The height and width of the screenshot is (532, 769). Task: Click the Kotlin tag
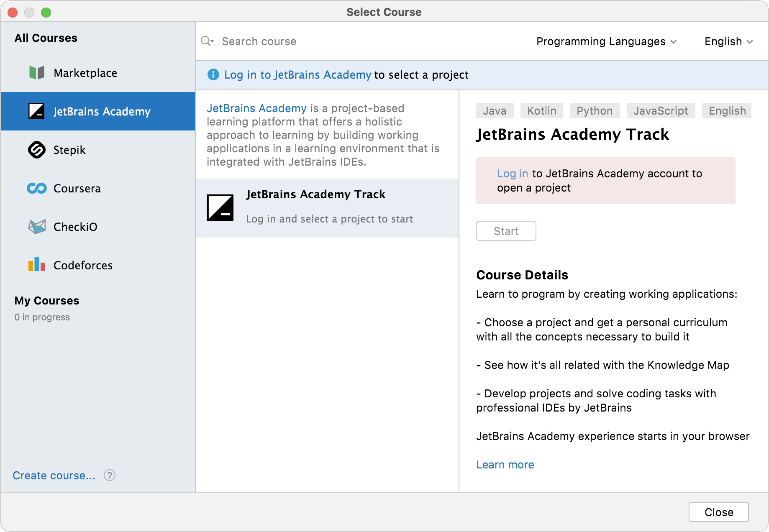(x=542, y=110)
